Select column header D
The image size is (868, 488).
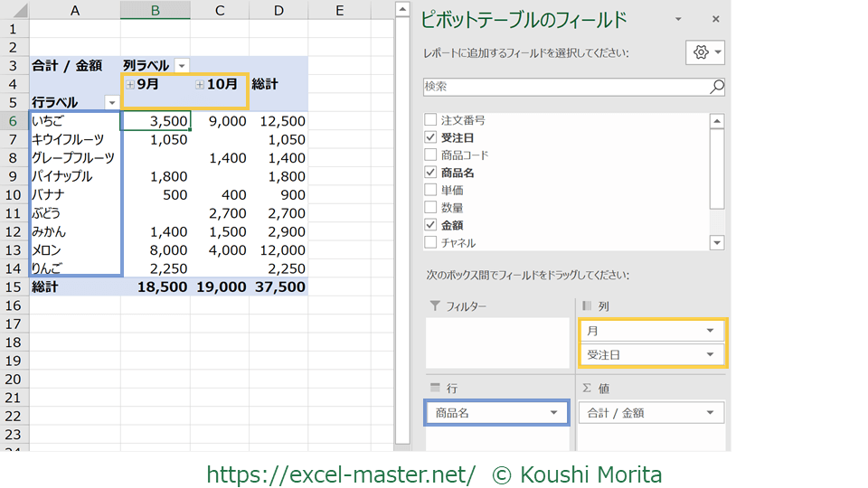point(278,10)
